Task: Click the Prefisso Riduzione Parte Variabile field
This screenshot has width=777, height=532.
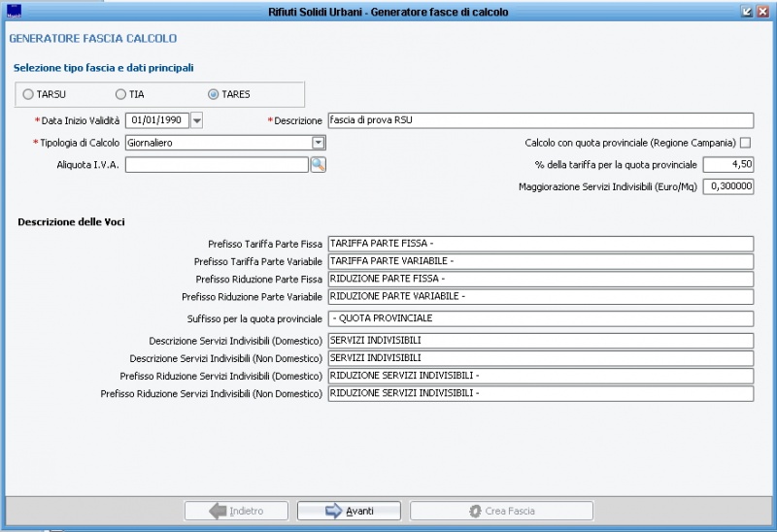Action: [541, 297]
